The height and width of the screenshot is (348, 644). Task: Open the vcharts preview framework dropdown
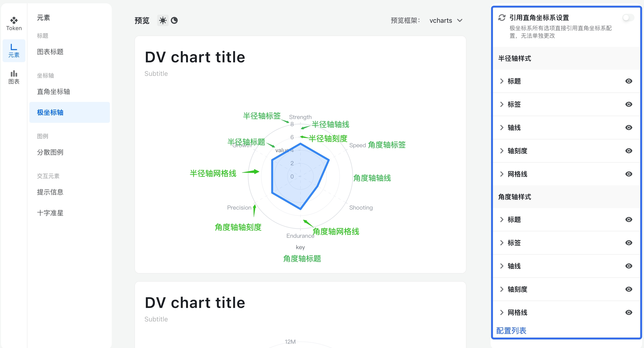tap(446, 20)
